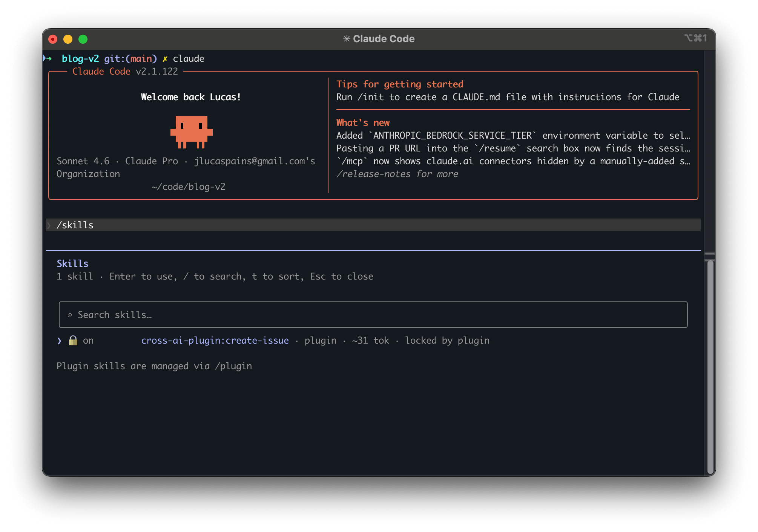Viewport: 758px width, 532px height.
Task: Click the 'blog-v2 git:(main)' shell prompt
Action: 109,59
